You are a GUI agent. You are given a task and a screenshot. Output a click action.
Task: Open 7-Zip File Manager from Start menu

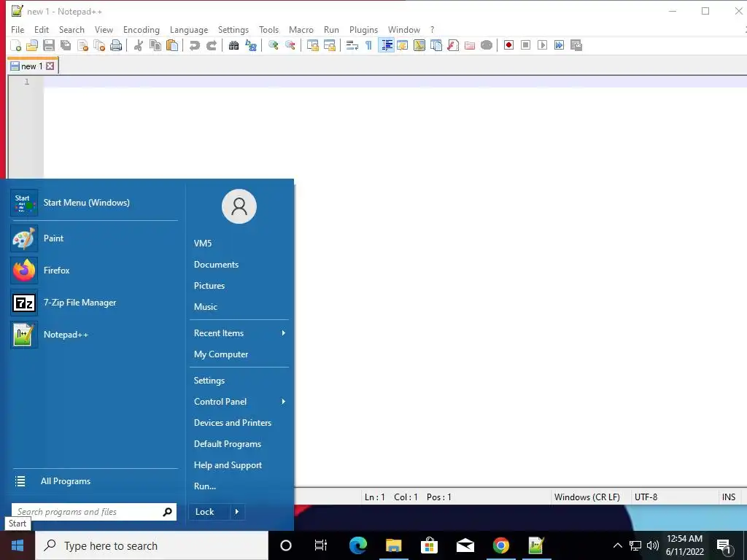click(94, 303)
